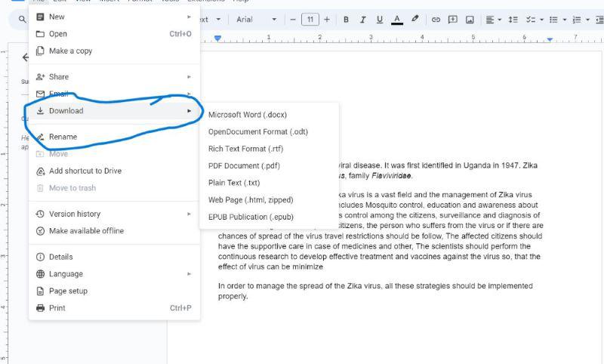
Task: Click the info icon beside Details
Action: point(40,257)
